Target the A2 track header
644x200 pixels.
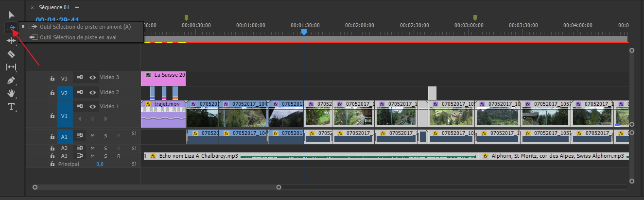click(65, 149)
